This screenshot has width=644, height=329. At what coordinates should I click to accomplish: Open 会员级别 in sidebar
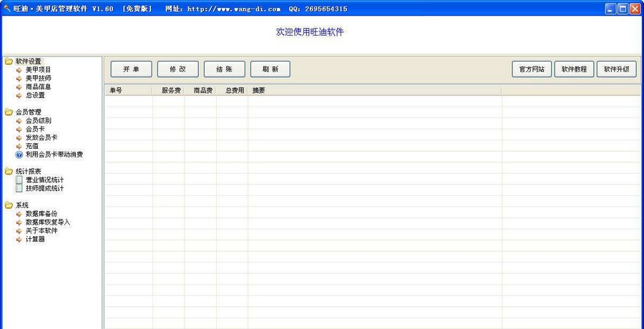tap(38, 121)
